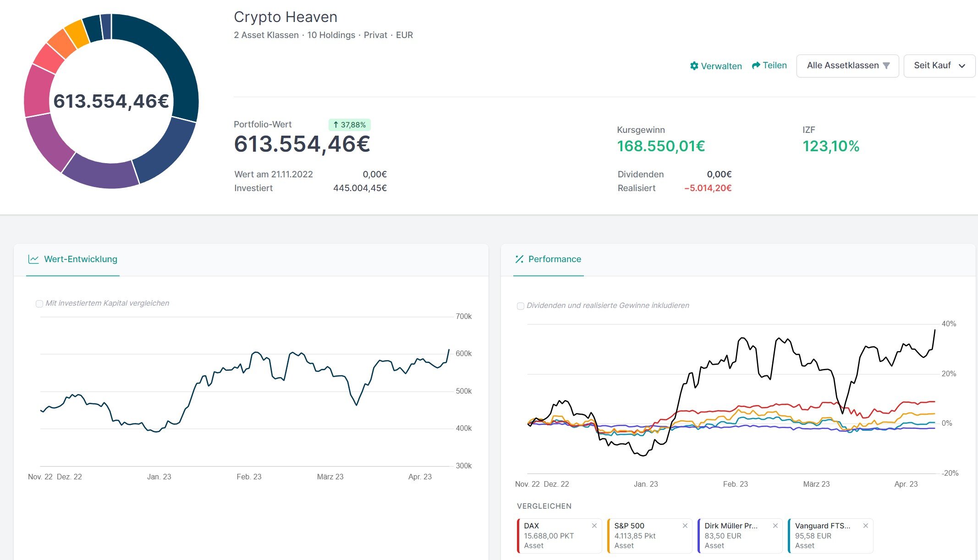Click the Performance percent icon
The width and height of the screenshot is (978, 560).
(519, 259)
